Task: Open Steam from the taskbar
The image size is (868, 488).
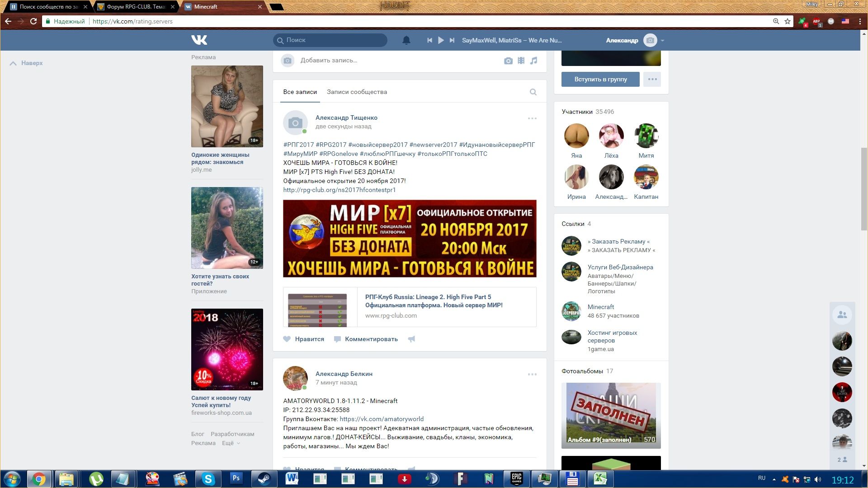Action: (x=264, y=479)
